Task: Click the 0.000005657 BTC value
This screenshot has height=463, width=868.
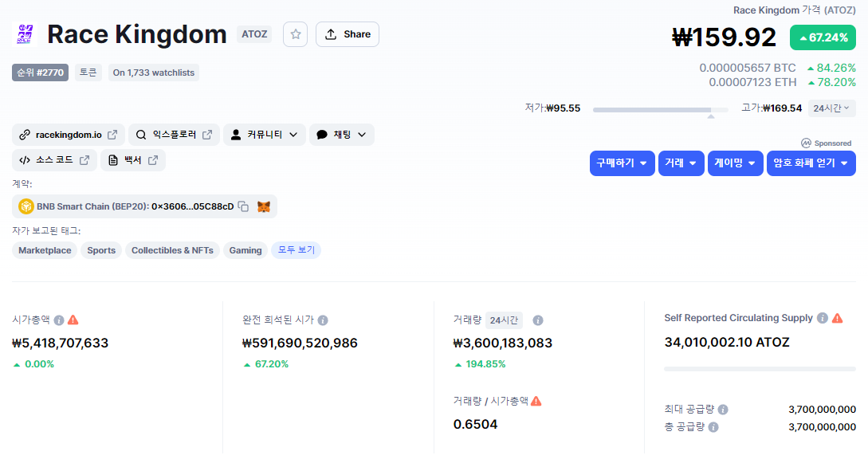Action: point(748,68)
